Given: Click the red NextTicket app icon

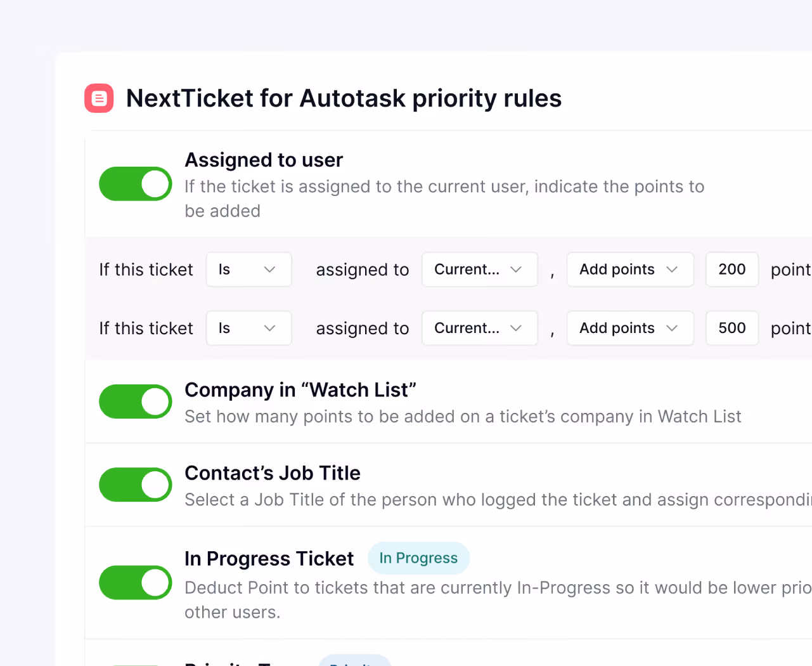Looking at the screenshot, I should 99,98.
